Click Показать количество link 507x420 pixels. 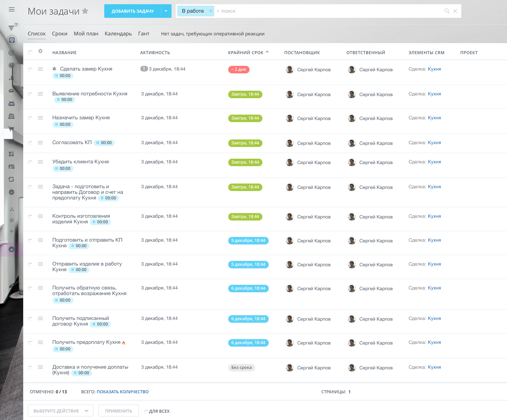point(122,392)
